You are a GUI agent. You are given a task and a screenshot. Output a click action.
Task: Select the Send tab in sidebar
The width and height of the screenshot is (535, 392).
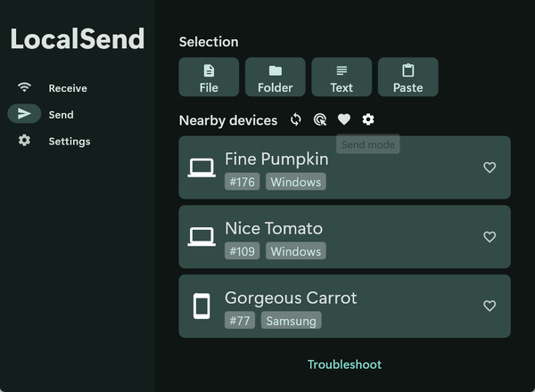point(61,114)
